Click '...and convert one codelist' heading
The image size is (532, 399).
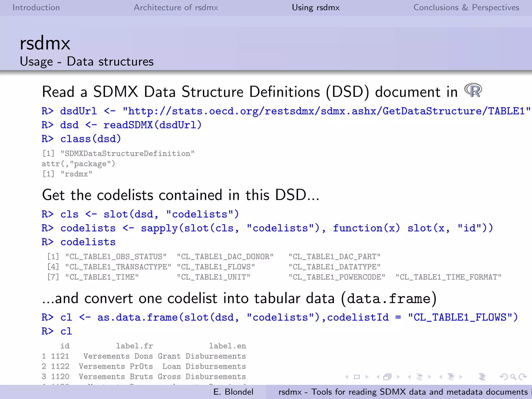click(x=239, y=298)
